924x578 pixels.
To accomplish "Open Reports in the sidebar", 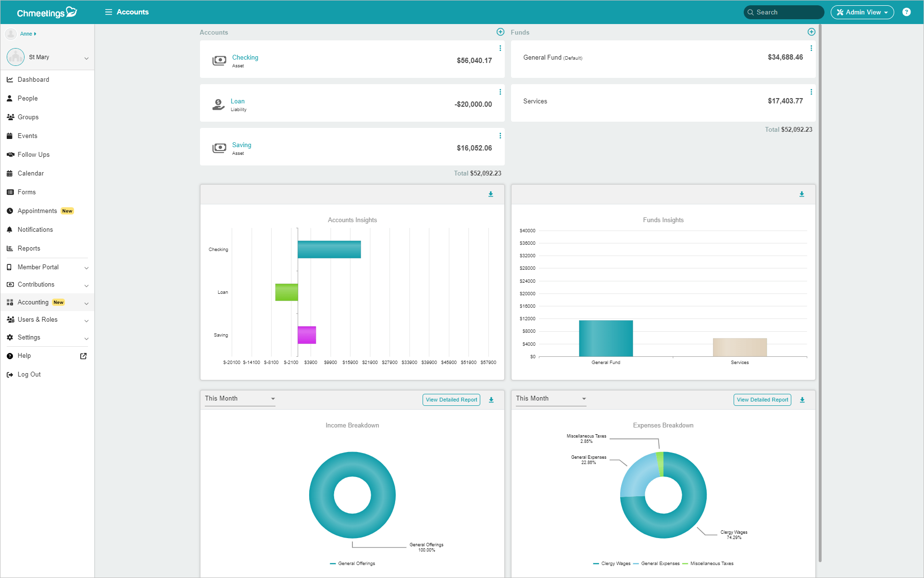I will click(29, 248).
